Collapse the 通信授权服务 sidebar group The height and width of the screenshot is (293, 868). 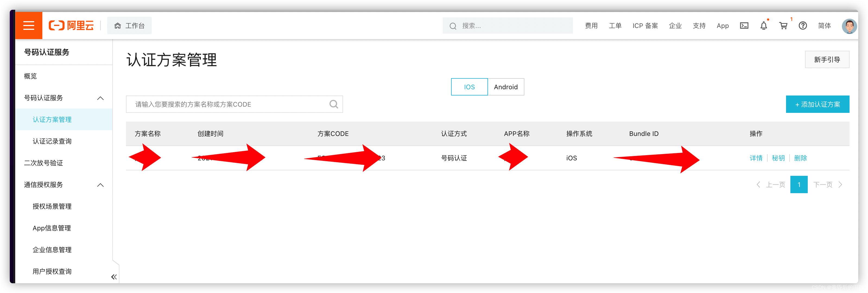pyautogui.click(x=64, y=184)
